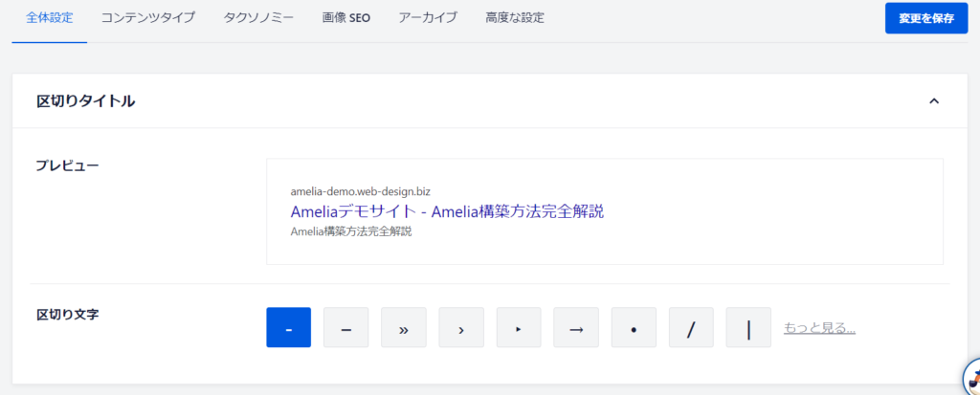Switch to the コンテンツタイプ tab
This screenshot has width=980, height=395.
coord(147,17)
